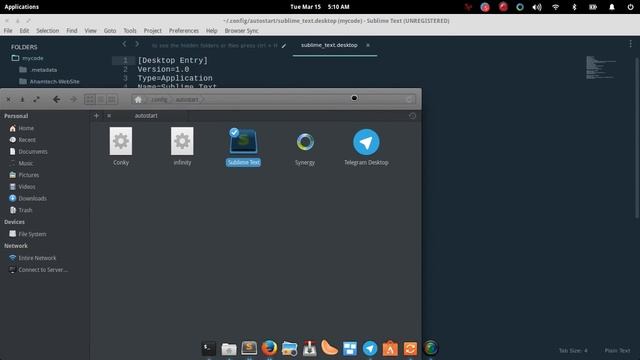640x360 pixels.
Task: Click the Sublime Text minimap
Action: (601, 67)
